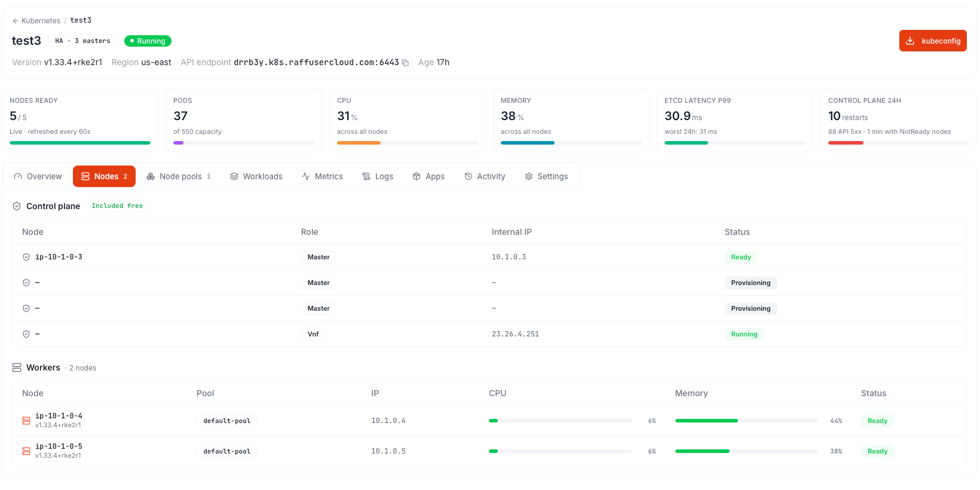Screen dimensions: 980x490
Task: Click the server icon for ip-10-1-0-4
Action: tap(26, 421)
